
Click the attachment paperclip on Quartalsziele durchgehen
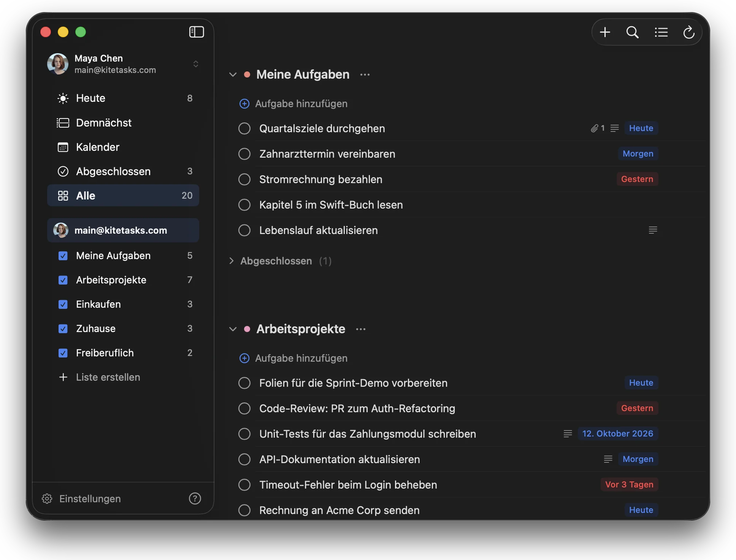[x=594, y=128]
